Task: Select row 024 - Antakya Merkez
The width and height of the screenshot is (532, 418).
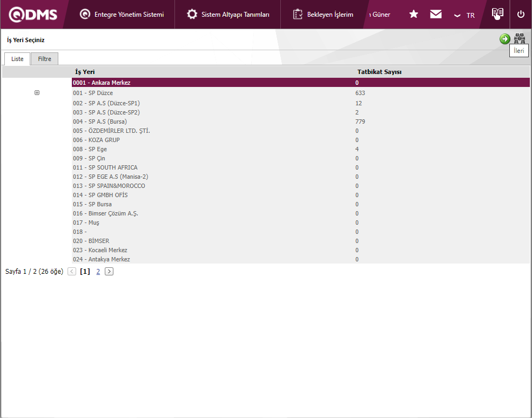Action: [301, 259]
